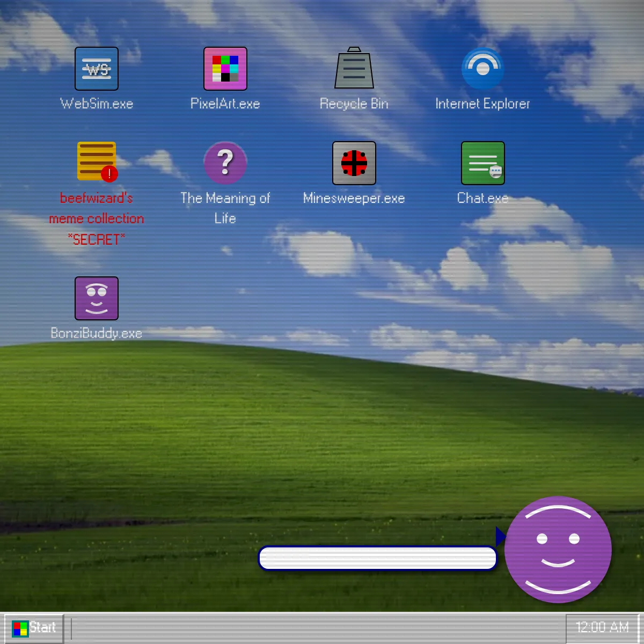Select the Minesweeper.exe text label
The image size is (644, 644).
(x=354, y=198)
